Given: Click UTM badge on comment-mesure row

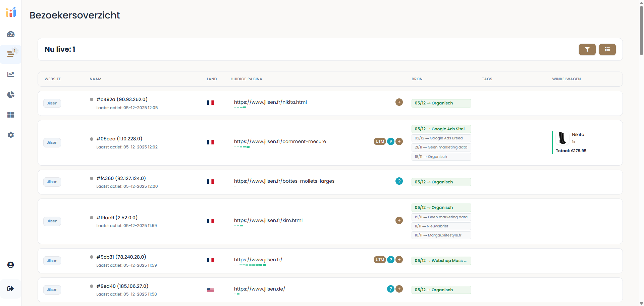Looking at the screenshot, I should pos(380,141).
